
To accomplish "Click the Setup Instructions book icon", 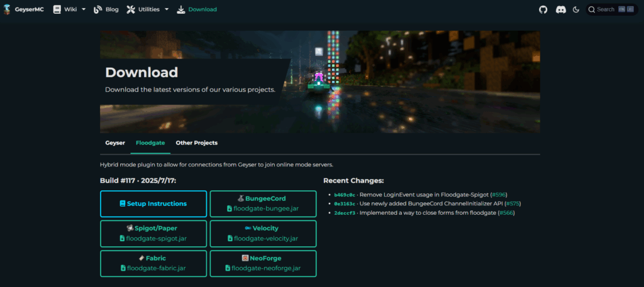I will tap(123, 203).
